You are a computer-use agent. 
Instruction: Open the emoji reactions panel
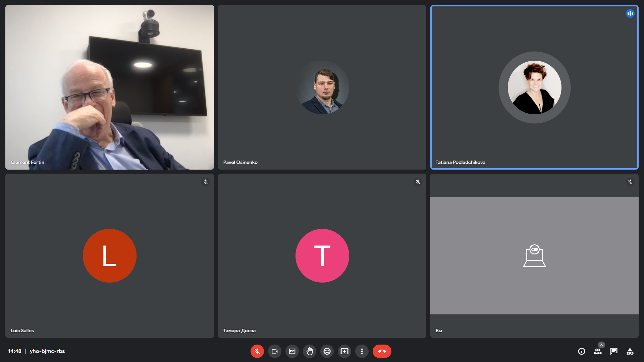pyautogui.click(x=327, y=351)
